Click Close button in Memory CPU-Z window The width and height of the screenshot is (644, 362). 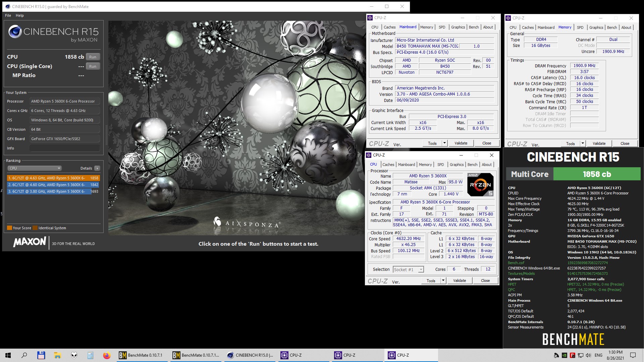625,143
